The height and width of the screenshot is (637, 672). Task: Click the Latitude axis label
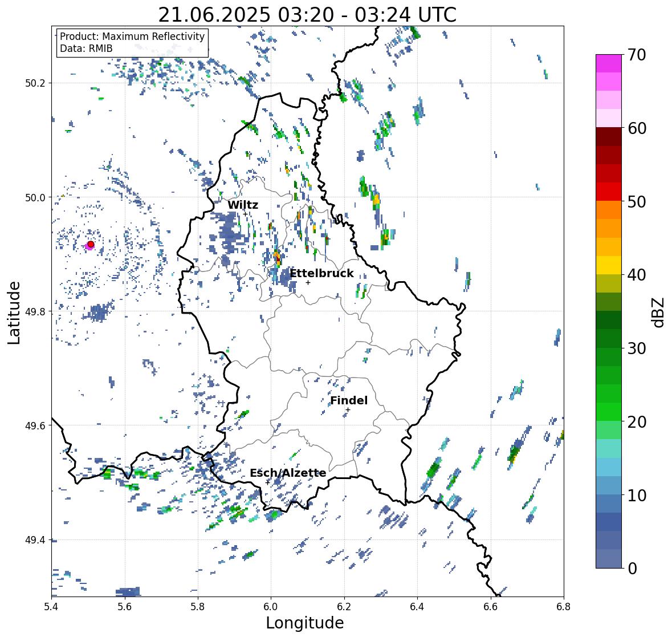[14, 313]
